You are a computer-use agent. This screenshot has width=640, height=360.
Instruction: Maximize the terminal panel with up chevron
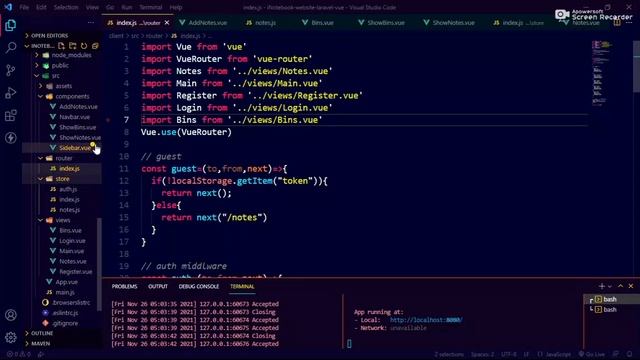click(620, 286)
